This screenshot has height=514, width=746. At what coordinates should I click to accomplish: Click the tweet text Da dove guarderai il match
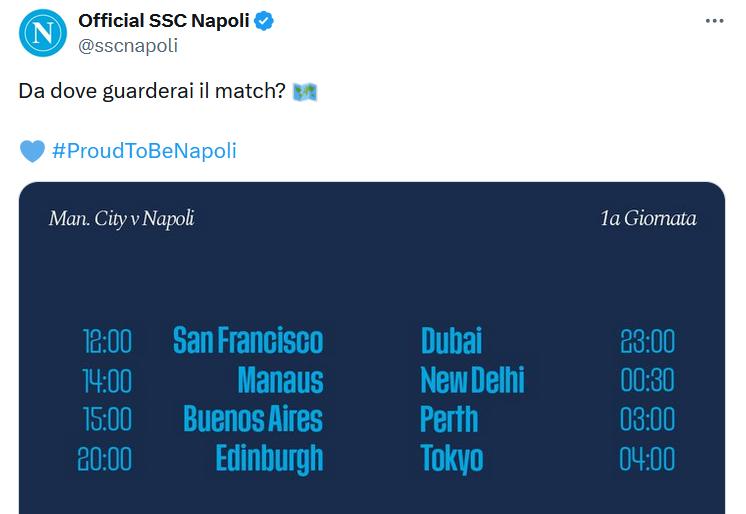click(152, 91)
